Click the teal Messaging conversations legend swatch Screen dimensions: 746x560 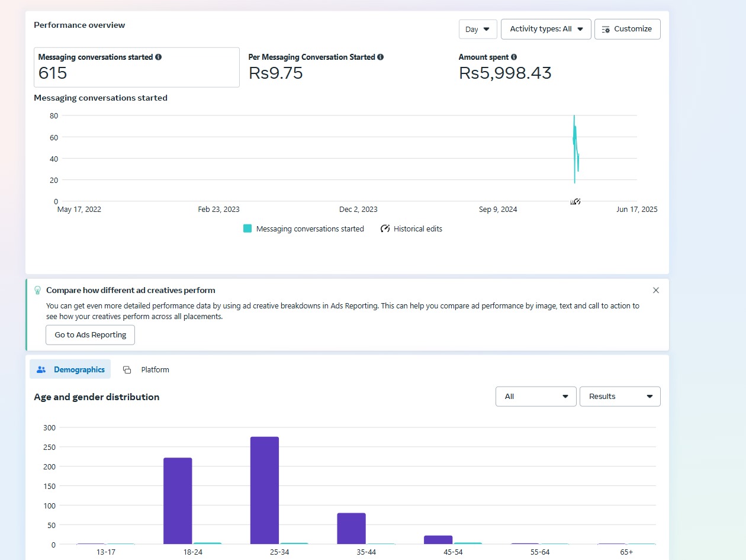pyautogui.click(x=247, y=228)
